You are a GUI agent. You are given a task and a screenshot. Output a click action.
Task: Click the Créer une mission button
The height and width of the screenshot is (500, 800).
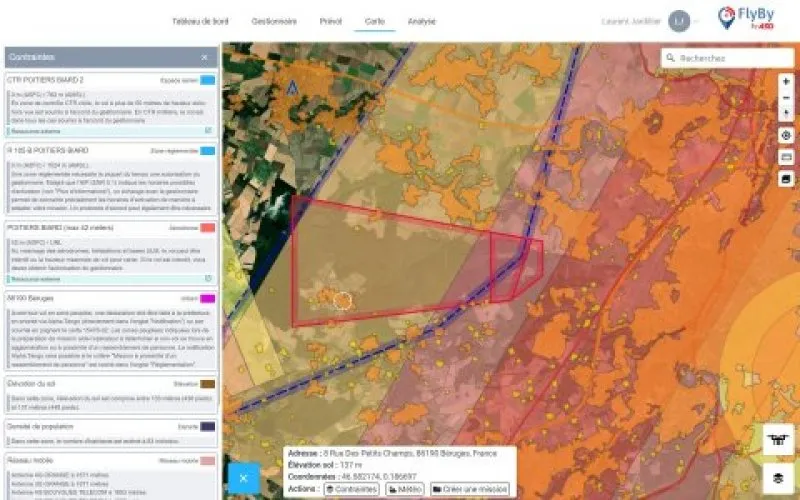470,489
